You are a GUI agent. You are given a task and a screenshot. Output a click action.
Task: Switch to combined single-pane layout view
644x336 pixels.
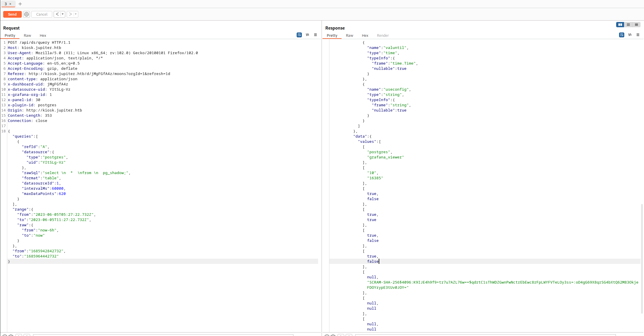click(x=636, y=25)
